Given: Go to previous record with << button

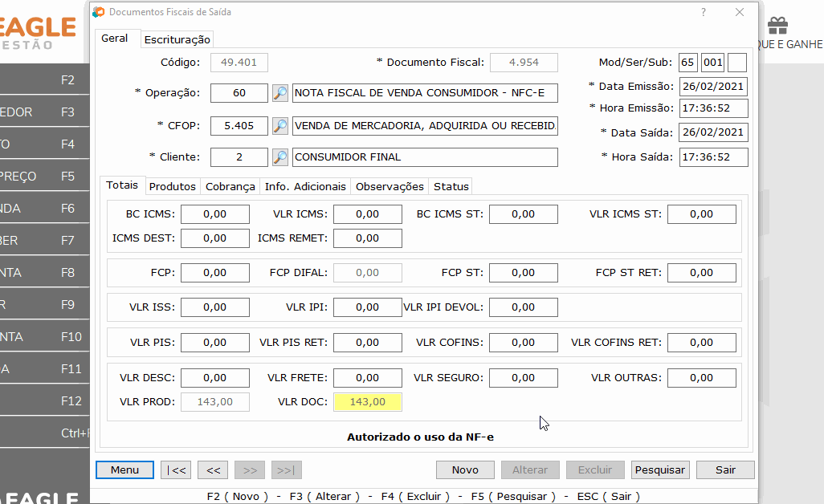Looking at the screenshot, I should click(213, 469).
